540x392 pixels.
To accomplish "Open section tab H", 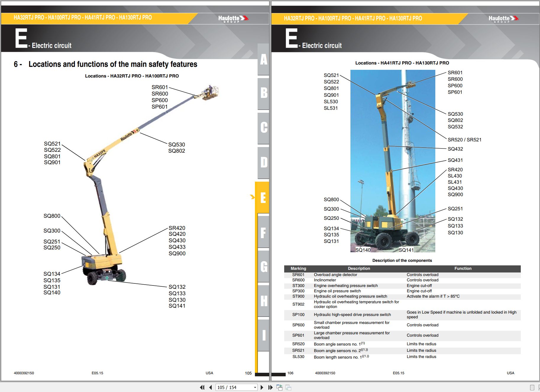I will coord(263,301).
